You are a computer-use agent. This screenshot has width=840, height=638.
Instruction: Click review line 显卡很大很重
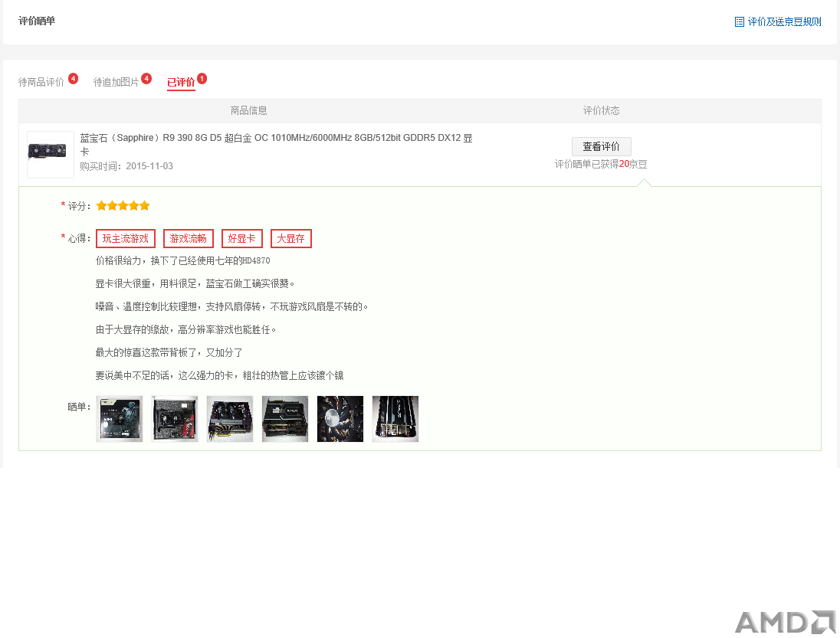195,283
